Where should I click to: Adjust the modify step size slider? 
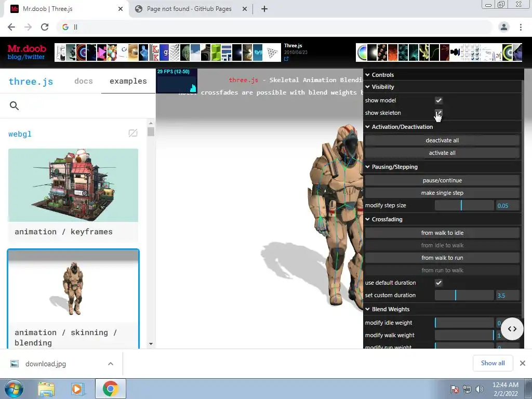click(464, 206)
